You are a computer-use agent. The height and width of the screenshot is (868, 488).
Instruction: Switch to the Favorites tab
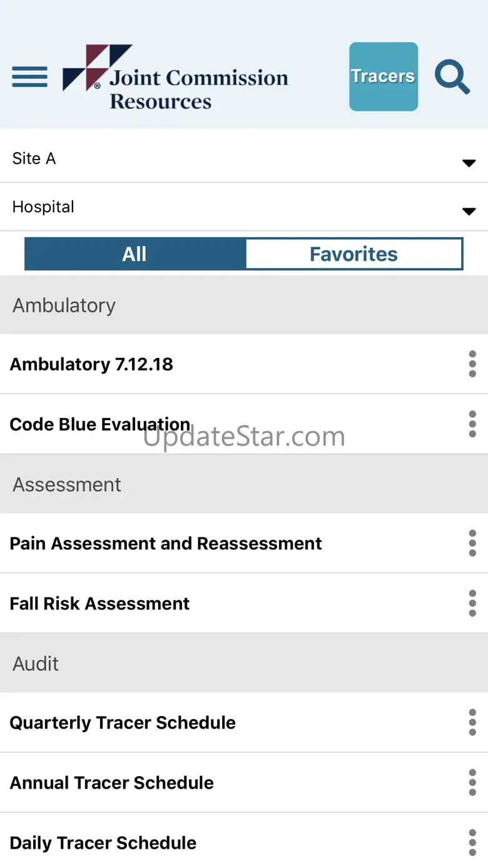353,254
